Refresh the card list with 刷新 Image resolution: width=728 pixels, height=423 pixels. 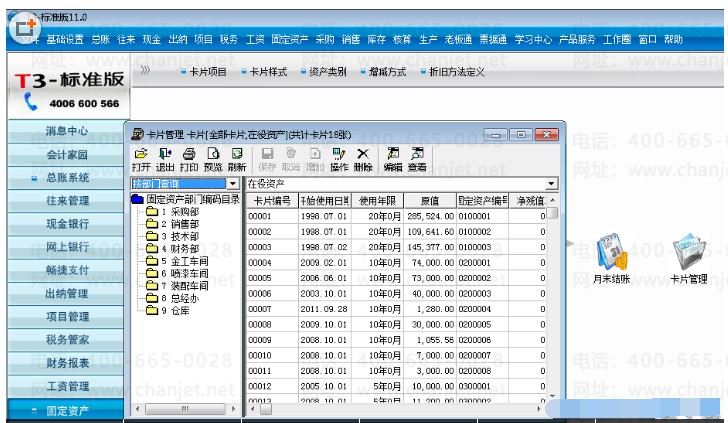pos(237,159)
